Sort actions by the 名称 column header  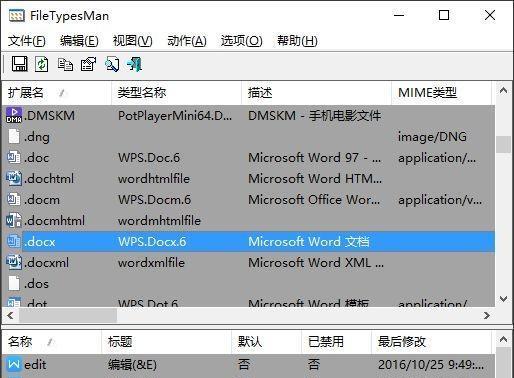52,342
